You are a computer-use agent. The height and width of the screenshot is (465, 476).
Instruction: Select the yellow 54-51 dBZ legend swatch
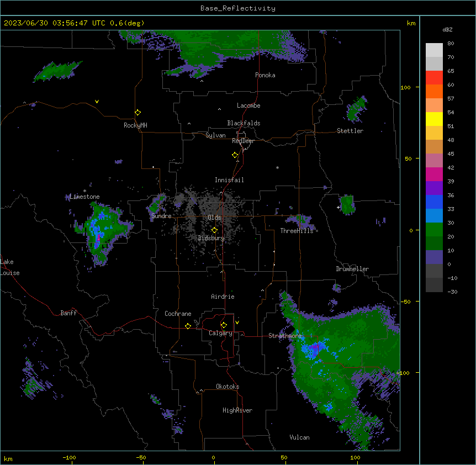tap(434, 119)
